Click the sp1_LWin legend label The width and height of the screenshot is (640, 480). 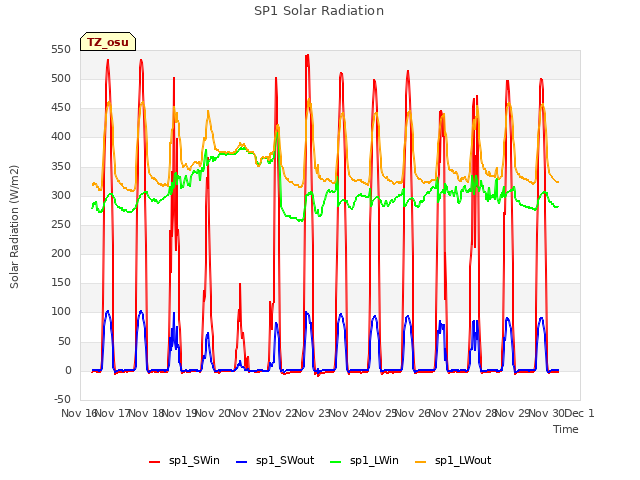(x=374, y=460)
